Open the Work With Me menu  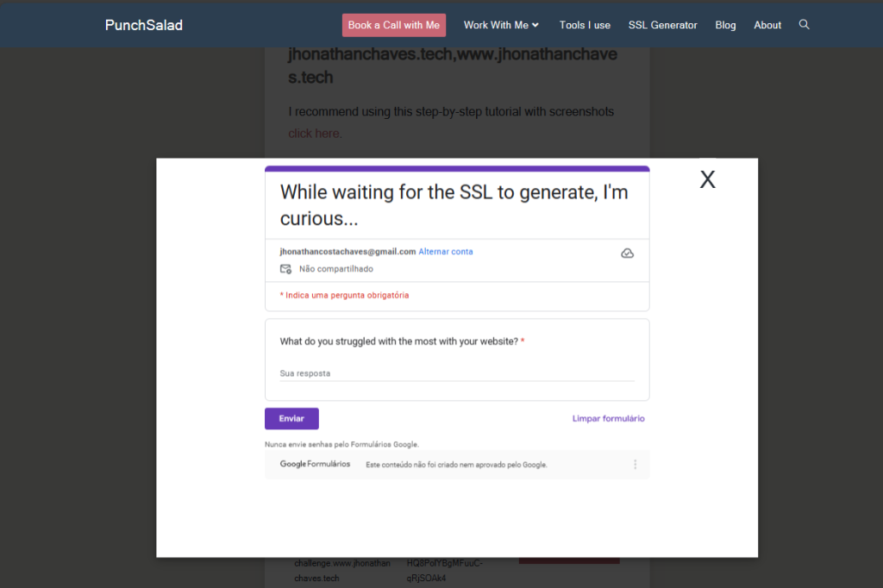[x=501, y=25]
